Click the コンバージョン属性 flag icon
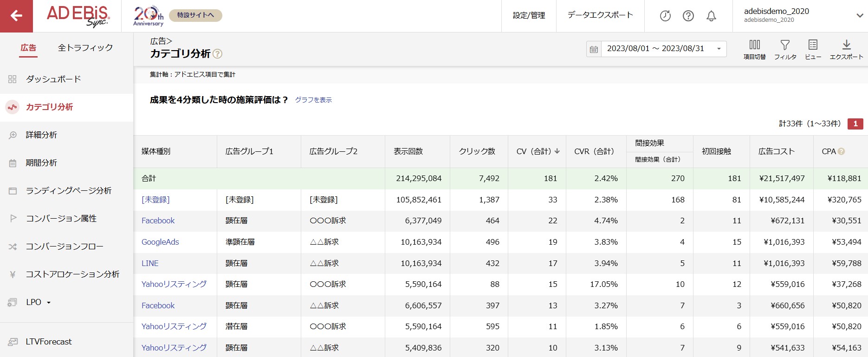 coord(13,218)
